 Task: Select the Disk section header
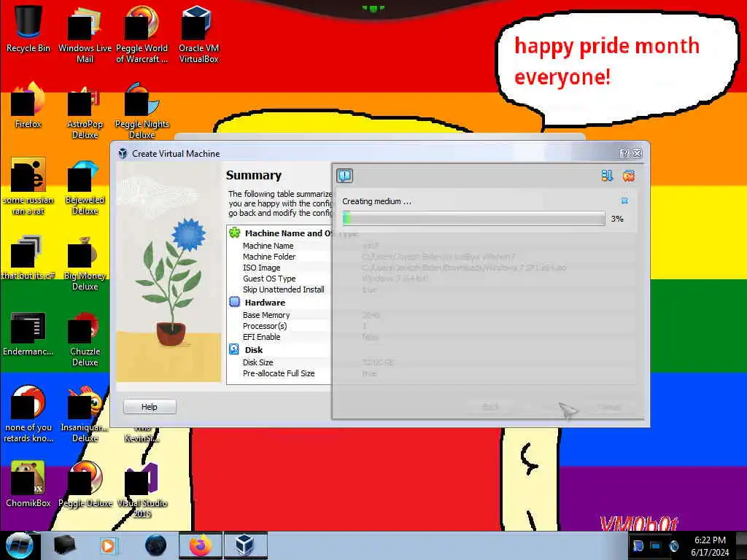pos(254,350)
